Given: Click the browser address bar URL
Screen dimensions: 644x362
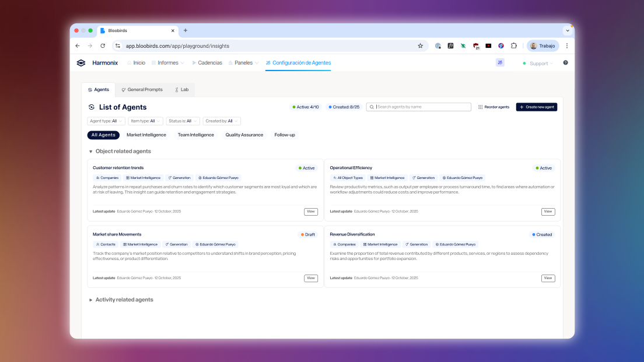Looking at the screenshot, I should coord(177,46).
